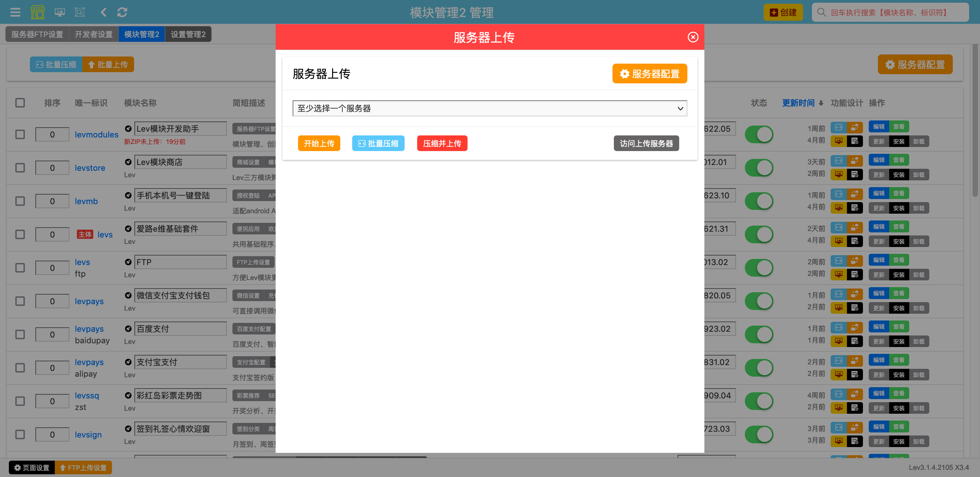Click the 压缩并上传 button
The width and height of the screenshot is (980, 477).
click(x=442, y=143)
